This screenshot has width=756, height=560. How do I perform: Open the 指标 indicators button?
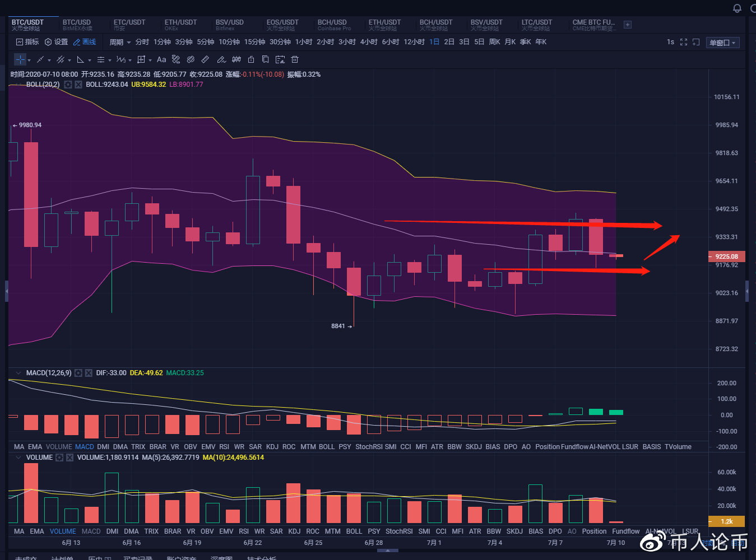pos(27,42)
